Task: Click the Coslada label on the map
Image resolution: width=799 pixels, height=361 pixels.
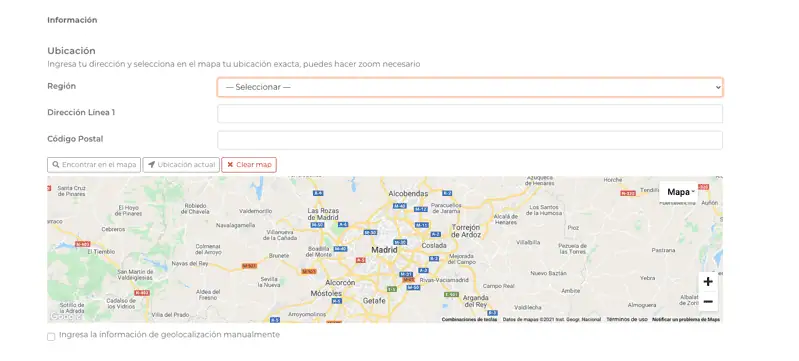Action: 434,246
